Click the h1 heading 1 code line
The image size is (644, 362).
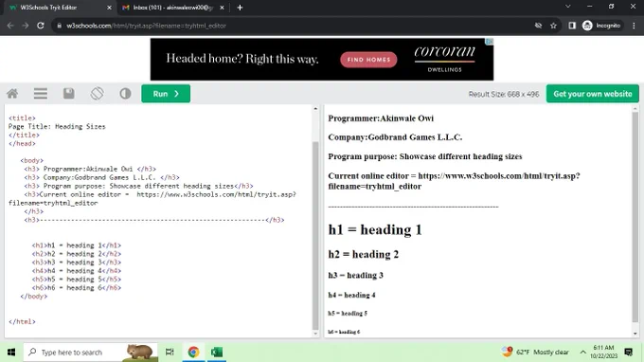(77, 245)
